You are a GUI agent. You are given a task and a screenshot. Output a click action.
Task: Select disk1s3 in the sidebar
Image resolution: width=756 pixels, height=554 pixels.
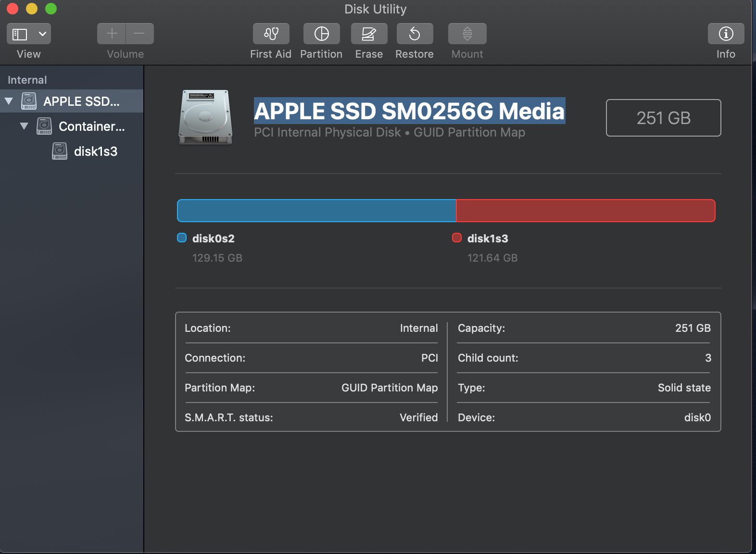click(72, 151)
